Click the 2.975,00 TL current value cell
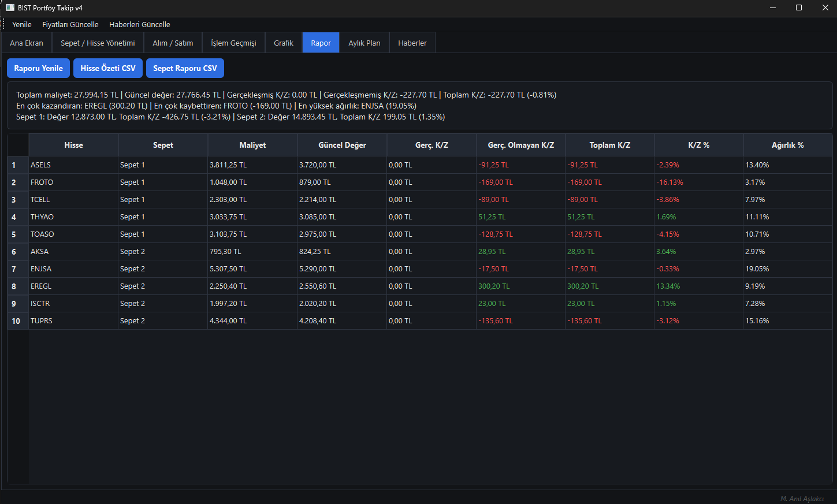Image resolution: width=837 pixels, height=504 pixels. (x=342, y=234)
